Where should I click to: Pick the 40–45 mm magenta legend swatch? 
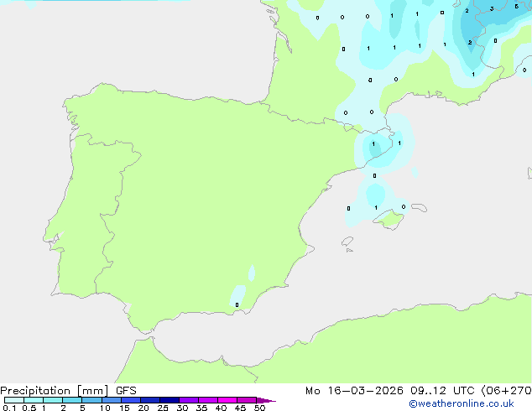click(x=227, y=400)
